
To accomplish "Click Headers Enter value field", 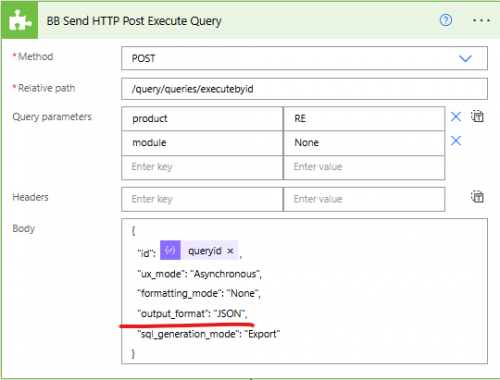I will (x=364, y=199).
